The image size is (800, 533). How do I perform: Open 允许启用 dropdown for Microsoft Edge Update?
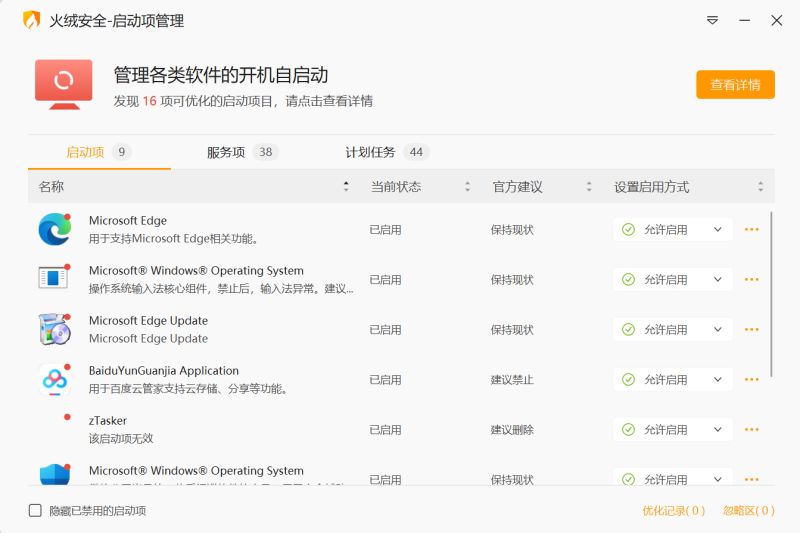click(672, 329)
